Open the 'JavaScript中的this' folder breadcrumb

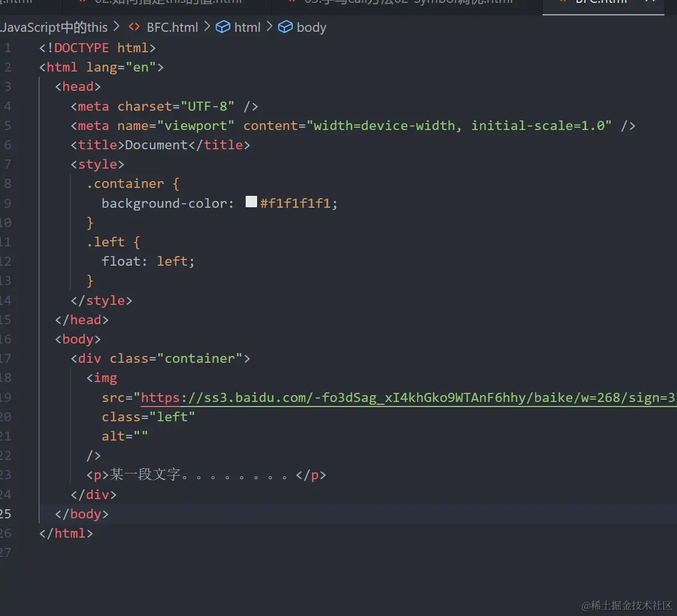point(54,27)
